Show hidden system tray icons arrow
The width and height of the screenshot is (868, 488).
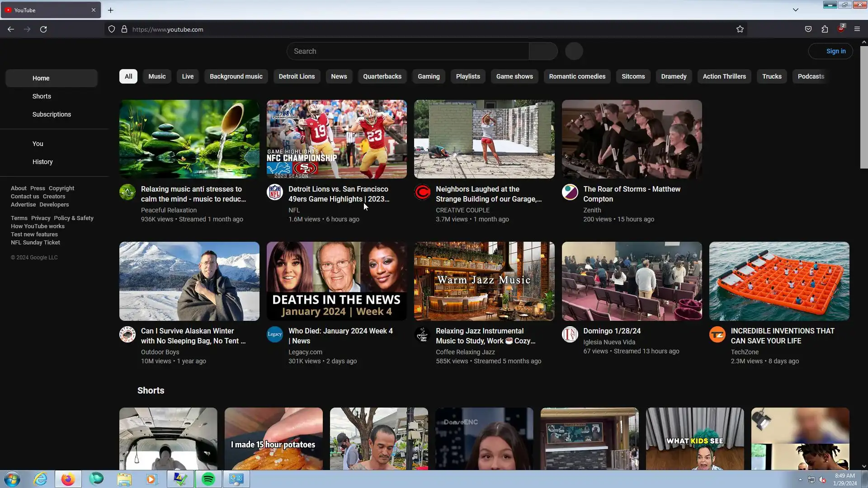tap(800, 479)
